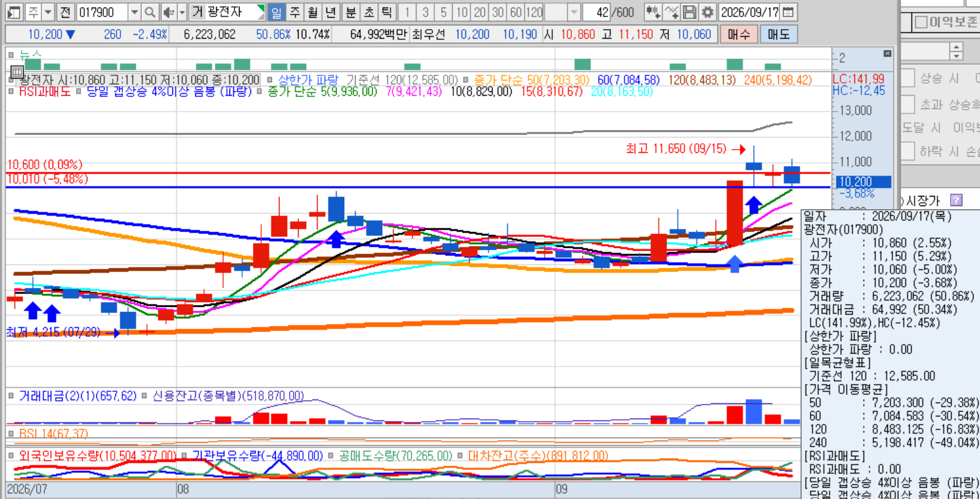Select the 120 interval button
Viewport: 980px width, 499px height.
[x=534, y=12]
